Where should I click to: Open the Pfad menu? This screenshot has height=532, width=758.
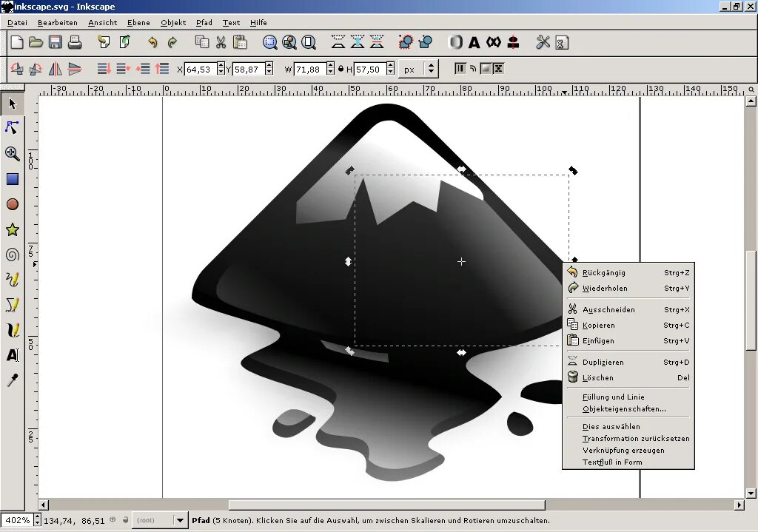coord(204,23)
